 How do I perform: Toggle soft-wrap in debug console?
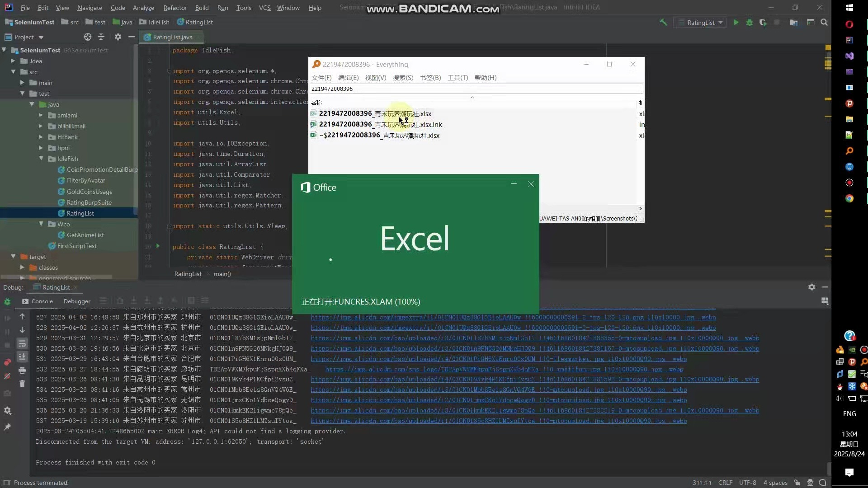[22, 343]
